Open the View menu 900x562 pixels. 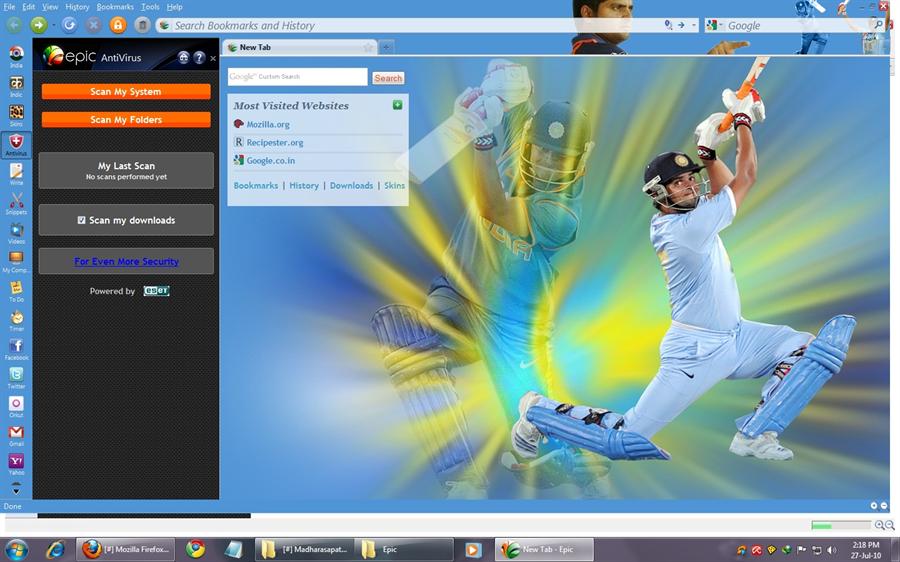click(x=50, y=7)
